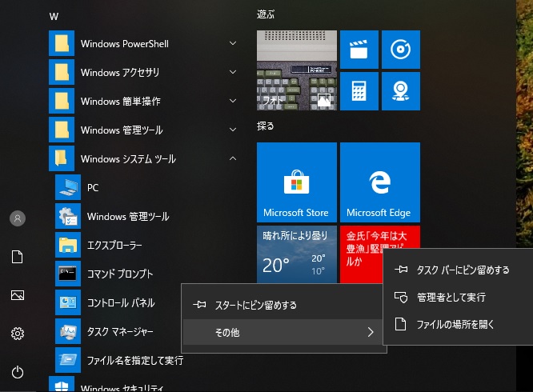Open the その他 submenu arrow
This screenshot has height=392, width=533.
pos(371,332)
